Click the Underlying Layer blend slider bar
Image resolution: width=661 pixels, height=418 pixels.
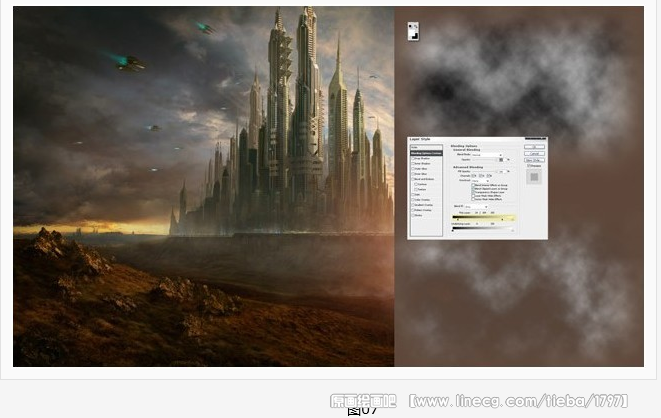483,228
